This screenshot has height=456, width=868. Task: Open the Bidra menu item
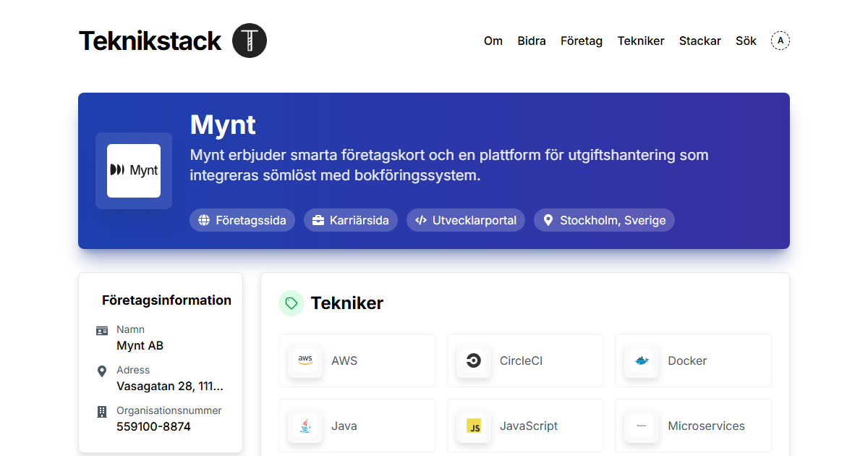tap(532, 41)
